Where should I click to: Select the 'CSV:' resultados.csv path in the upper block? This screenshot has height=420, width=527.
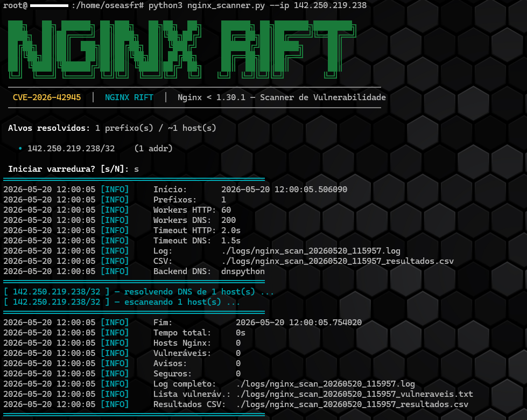(338, 261)
